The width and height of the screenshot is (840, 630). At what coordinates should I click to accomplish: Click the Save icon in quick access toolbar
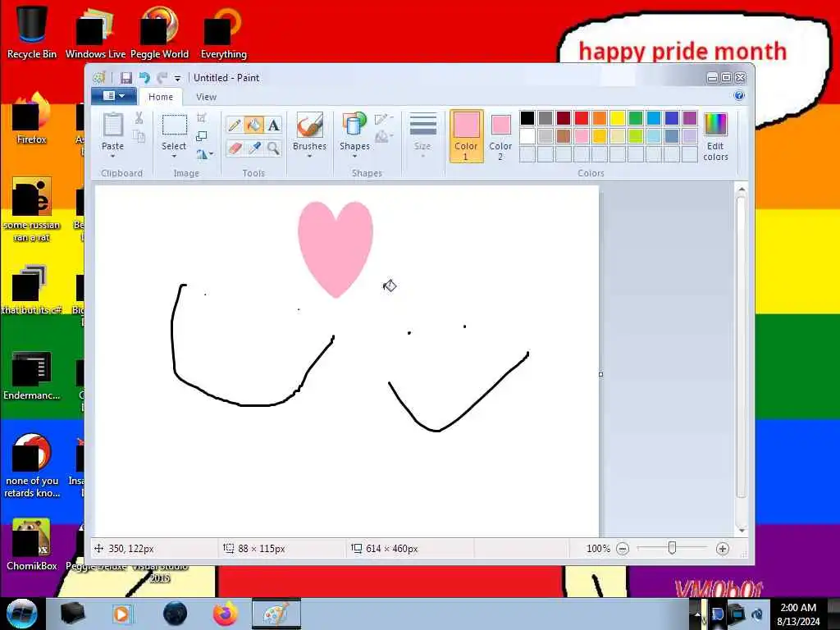[126, 78]
